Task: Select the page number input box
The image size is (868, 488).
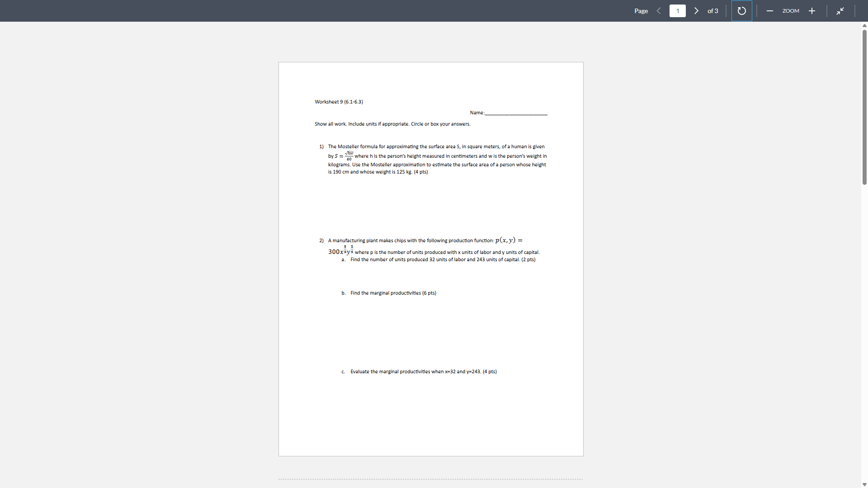Action: (x=678, y=10)
